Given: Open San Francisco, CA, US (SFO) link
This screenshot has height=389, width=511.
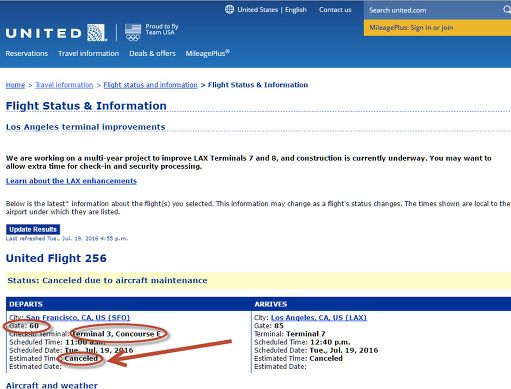Looking at the screenshot, I should [78, 317].
